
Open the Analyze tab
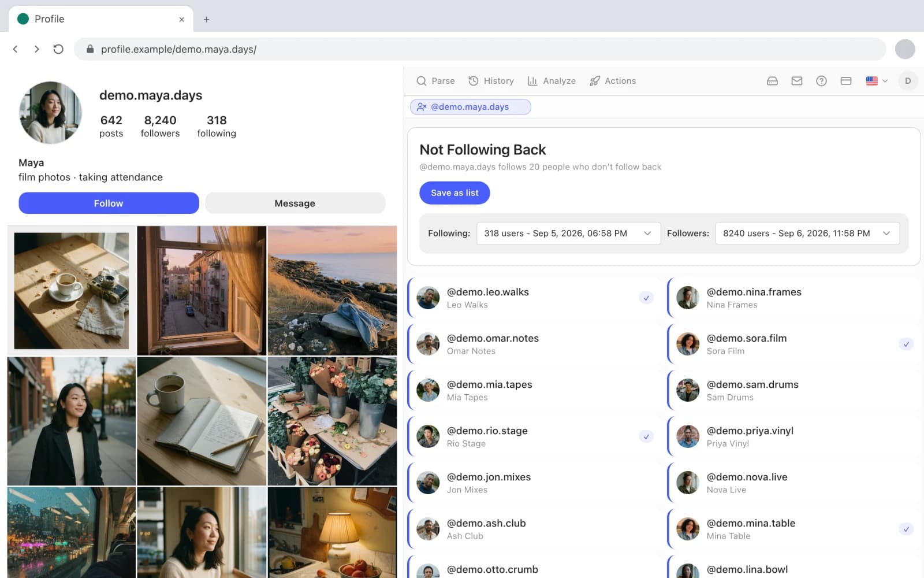pos(551,81)
